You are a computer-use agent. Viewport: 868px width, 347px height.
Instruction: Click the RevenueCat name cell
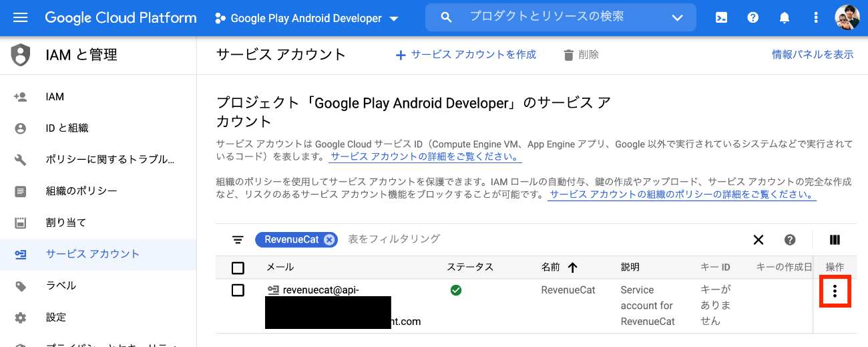568,290
